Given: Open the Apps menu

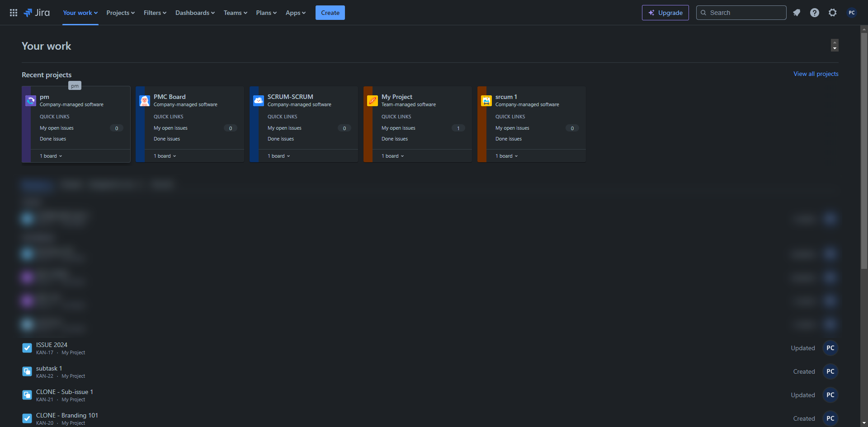Looking at the screenshot, I should (296, 13).
